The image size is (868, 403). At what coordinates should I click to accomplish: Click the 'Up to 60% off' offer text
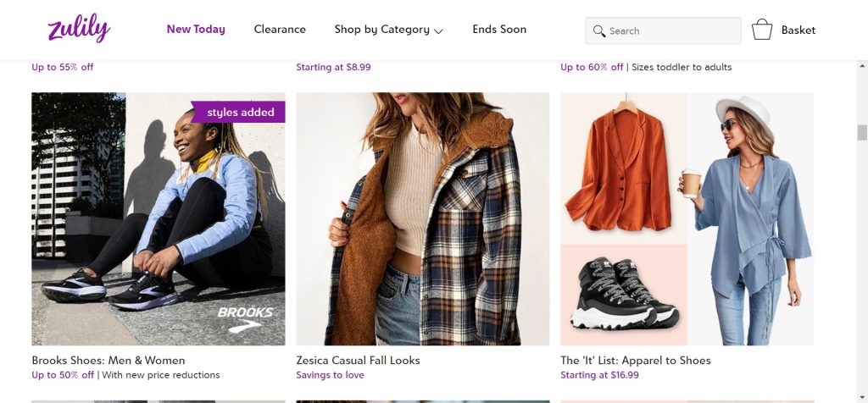click(x=592, y=67)
